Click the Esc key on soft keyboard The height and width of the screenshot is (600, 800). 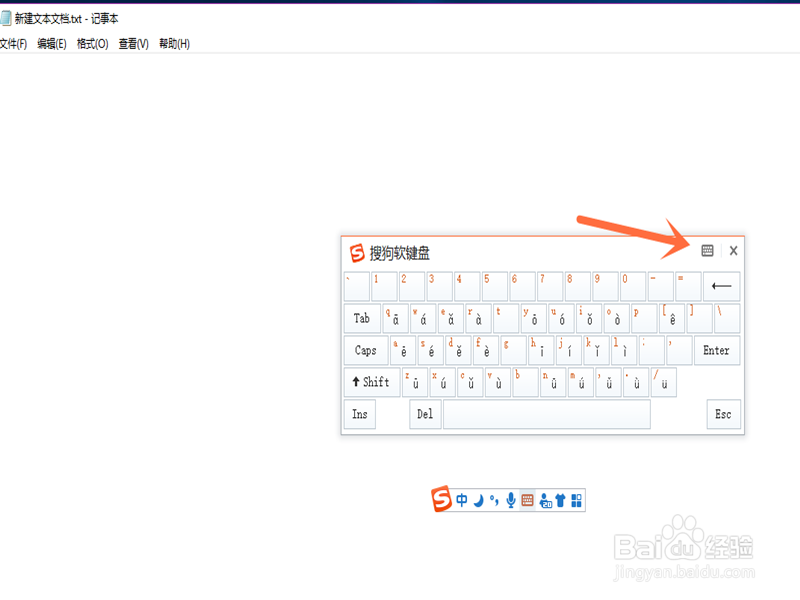(723, 414)
